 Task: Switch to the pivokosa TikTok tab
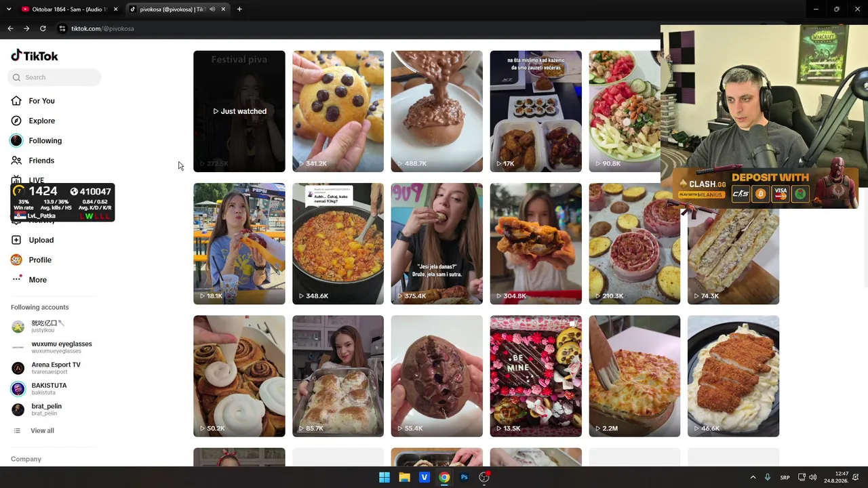click(178, 9)
